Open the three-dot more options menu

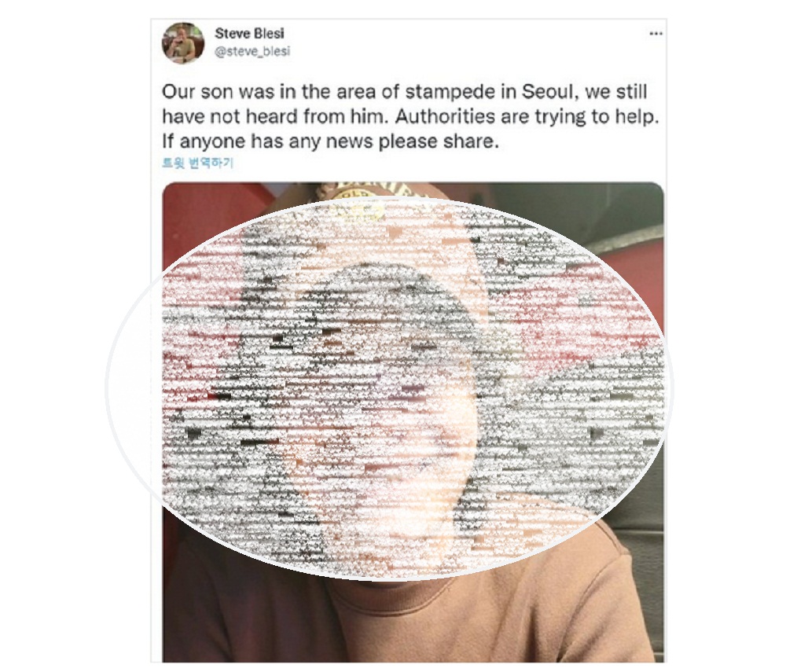(x=656, y=34)
